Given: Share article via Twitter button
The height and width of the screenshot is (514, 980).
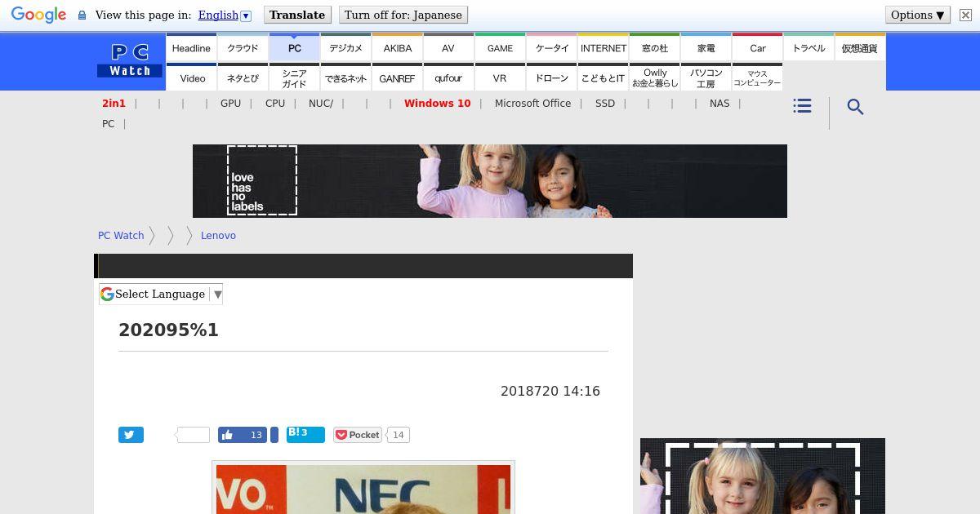Looking at the screenshot, I should (x=131, y=435).
